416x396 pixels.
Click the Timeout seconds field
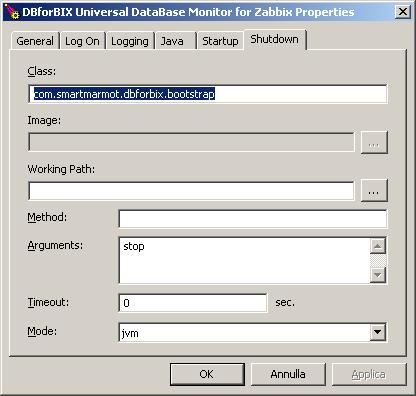(193, 303)
